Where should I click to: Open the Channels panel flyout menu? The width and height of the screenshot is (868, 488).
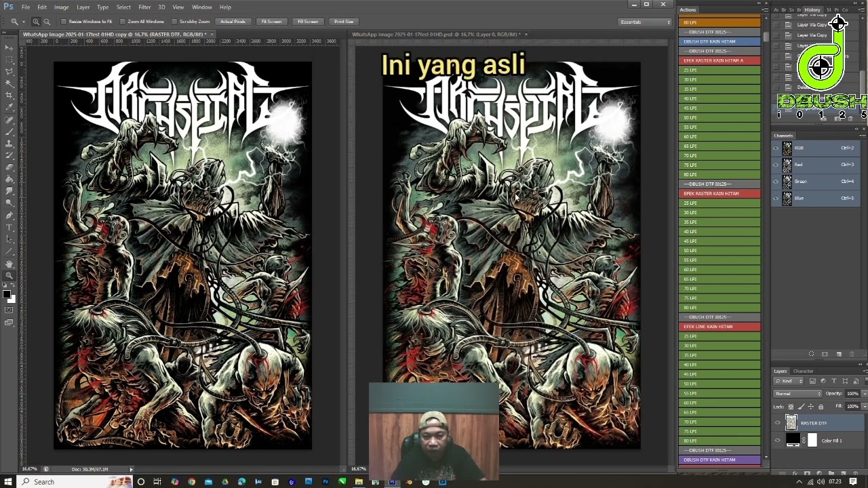pyautogui.click(x=863, y=136)
